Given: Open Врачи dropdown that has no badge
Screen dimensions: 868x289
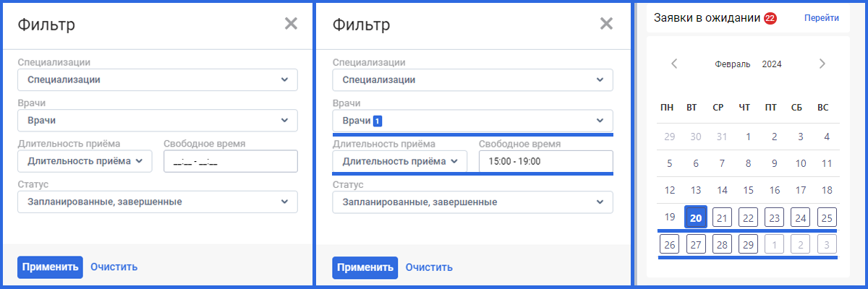Looking at the screenshot, I should (x=157, y=121).
